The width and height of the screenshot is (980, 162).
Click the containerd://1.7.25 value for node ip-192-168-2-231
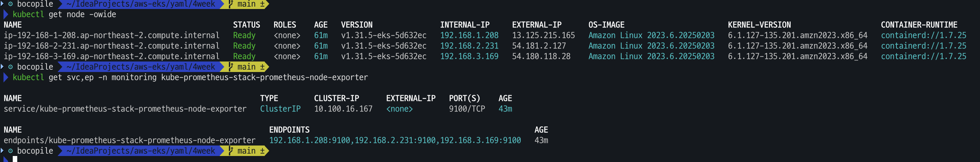pyautogui.click(x=923, y=46)
